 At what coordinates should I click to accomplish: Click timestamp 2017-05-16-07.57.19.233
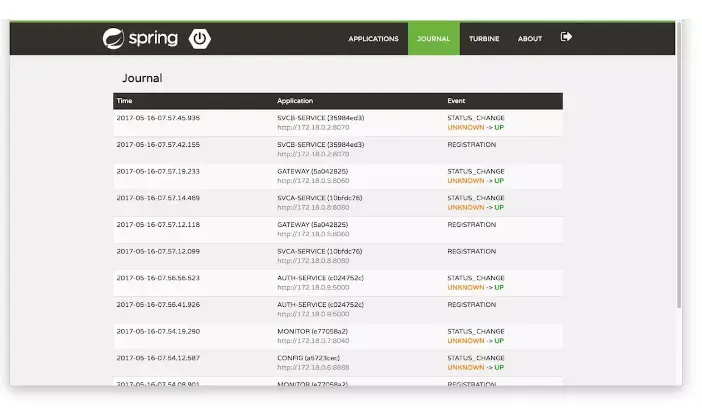pyautogui.click(x=158, y=171)
